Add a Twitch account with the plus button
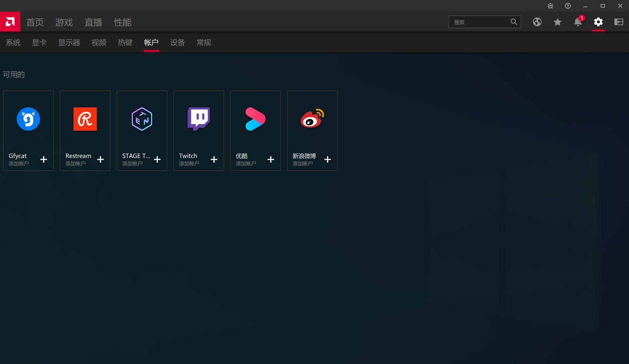Image resolution: width=629 pixels, height=364 pixels. (214, 159)
